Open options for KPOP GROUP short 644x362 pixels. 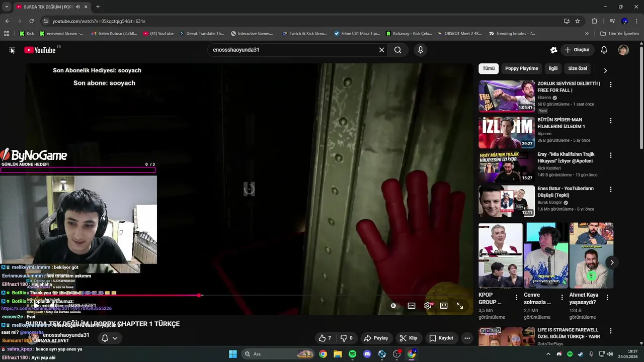point(516,297)
